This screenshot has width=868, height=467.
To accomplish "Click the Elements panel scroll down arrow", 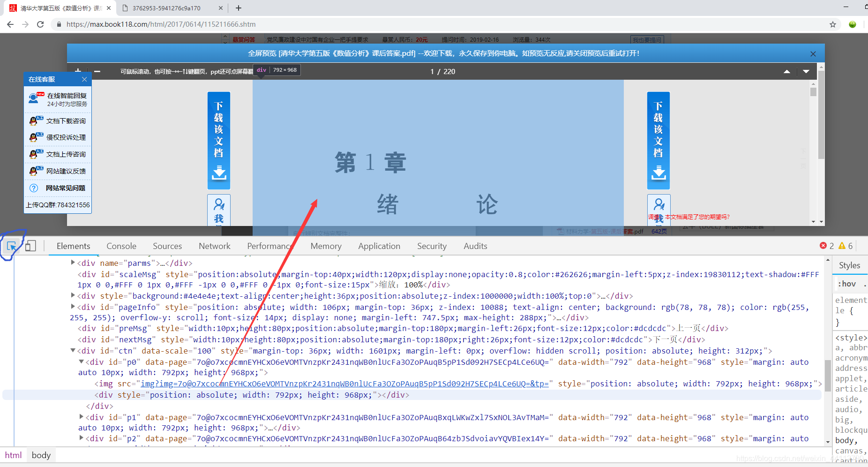I will click(x=828, y=441).
